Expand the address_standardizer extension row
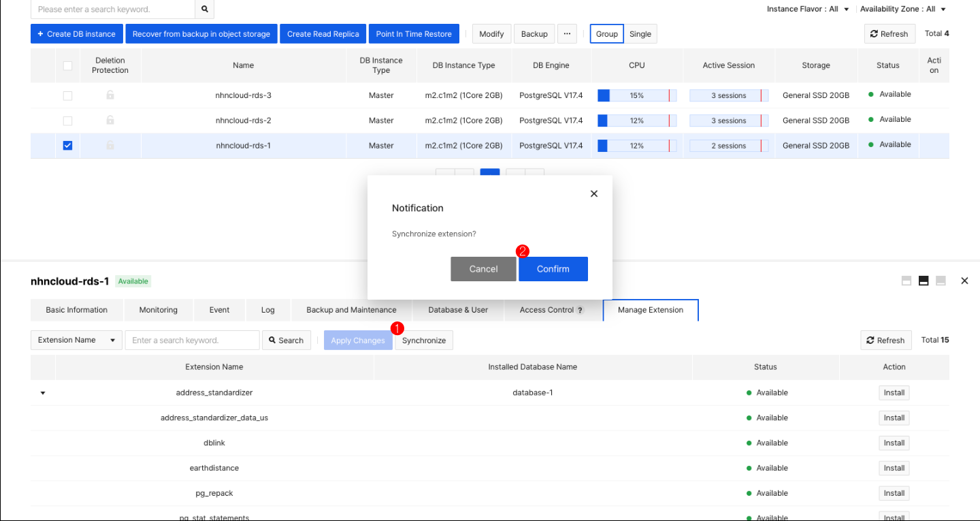 point(43,393)
